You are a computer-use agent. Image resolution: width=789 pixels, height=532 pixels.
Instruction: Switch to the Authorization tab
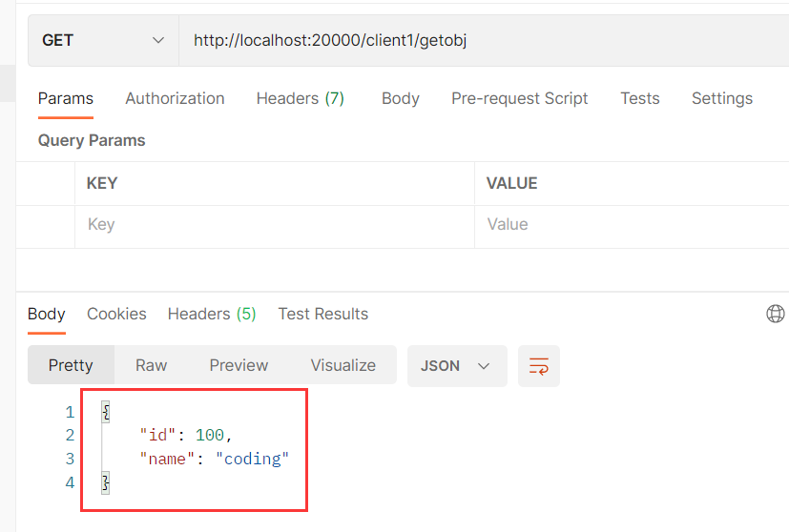click(x=175, y=98)
